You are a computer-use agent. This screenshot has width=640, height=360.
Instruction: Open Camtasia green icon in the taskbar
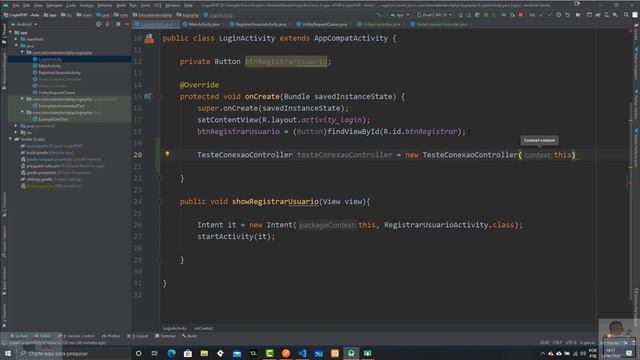point(269,353)
